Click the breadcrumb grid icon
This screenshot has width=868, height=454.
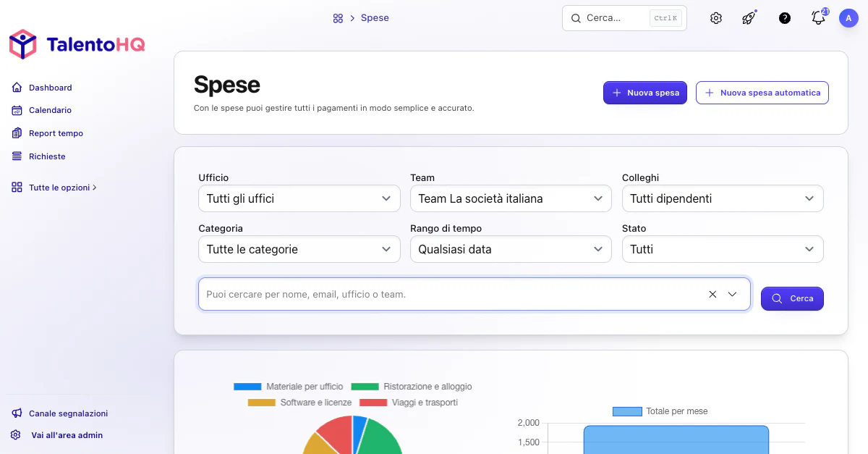pos(338,18)
